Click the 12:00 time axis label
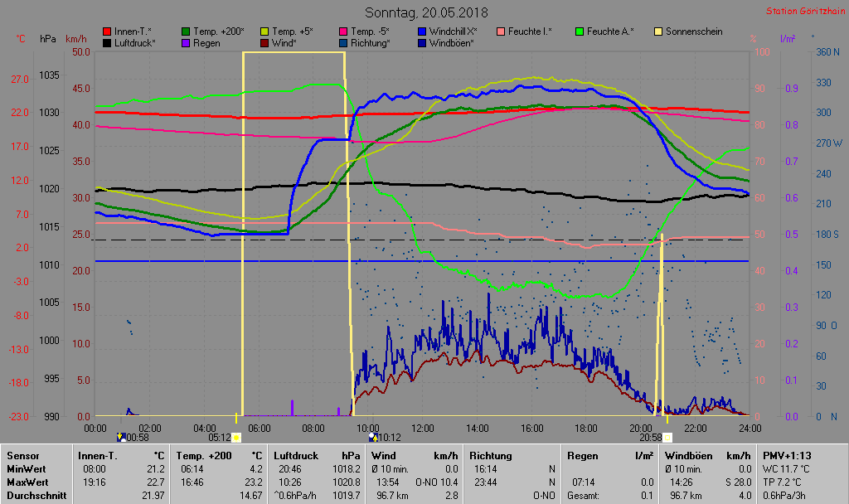 tap(423, 428)
